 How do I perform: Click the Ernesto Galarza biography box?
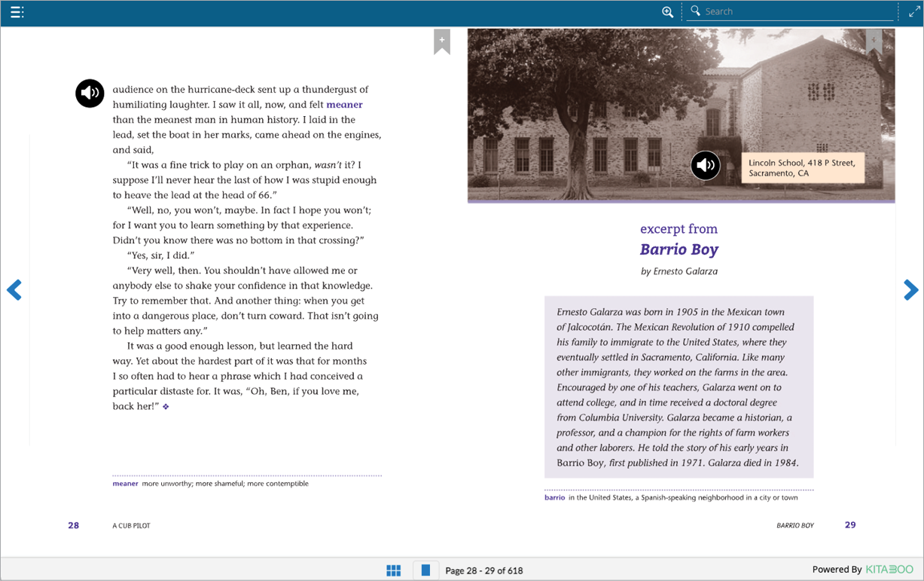679,387
